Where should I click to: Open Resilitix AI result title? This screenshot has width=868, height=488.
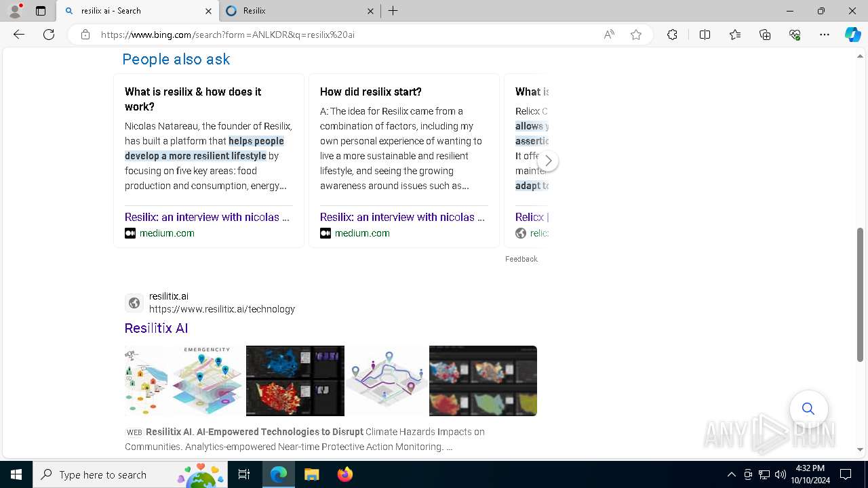156,328
